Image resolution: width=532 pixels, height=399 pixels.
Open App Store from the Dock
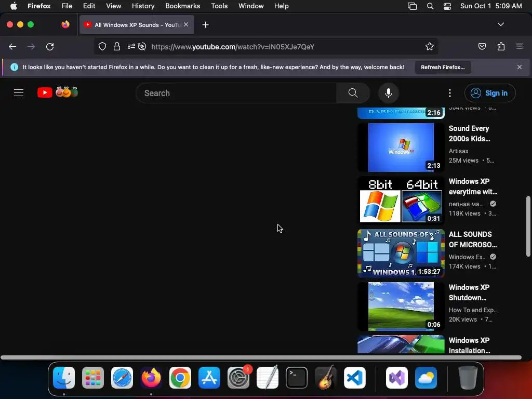(x=209, y=378)
